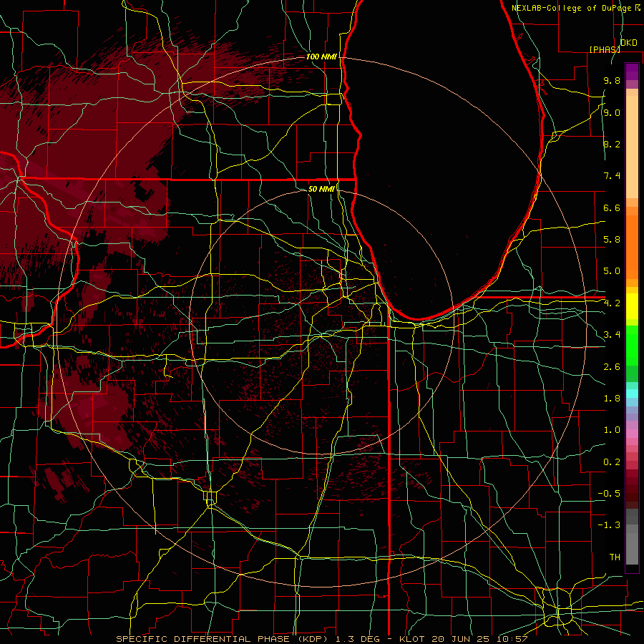Click the 8.2 legend value
This screenshot has width=644, height=644.
coord(612,144)
